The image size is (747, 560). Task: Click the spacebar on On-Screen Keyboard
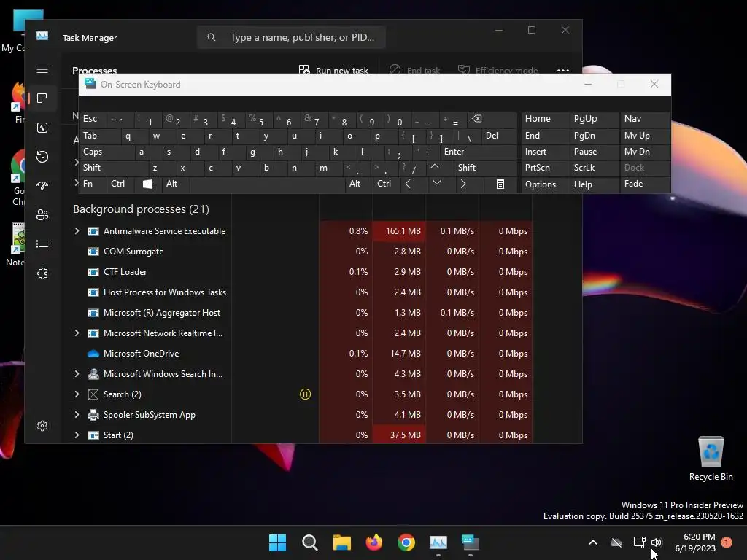[267, 184]
